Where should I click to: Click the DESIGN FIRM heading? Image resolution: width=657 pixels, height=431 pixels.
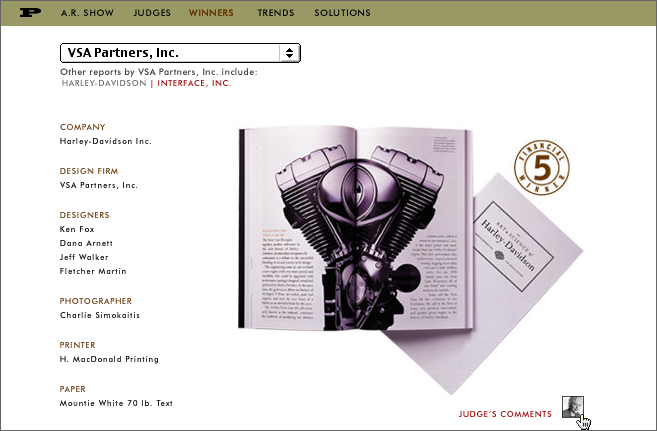(x=89, y=171)
